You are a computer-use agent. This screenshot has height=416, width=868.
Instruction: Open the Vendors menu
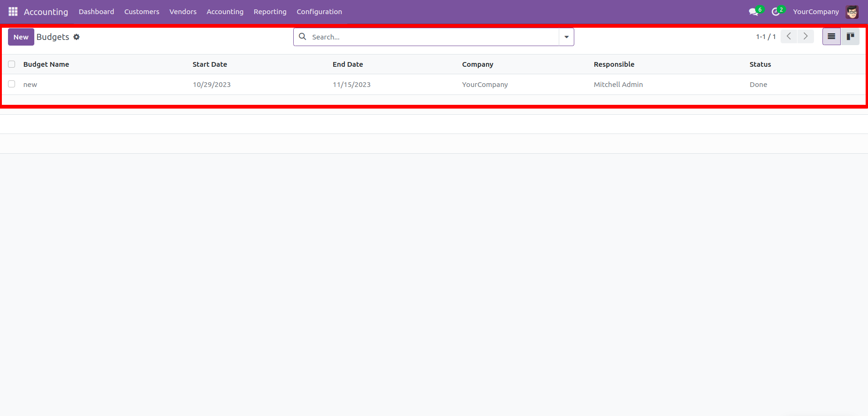point(183,12)
